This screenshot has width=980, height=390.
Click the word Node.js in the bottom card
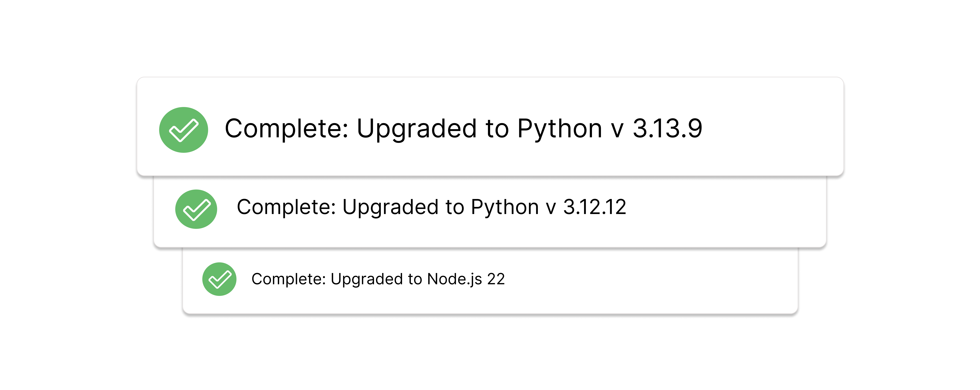(x=454, y=279)
